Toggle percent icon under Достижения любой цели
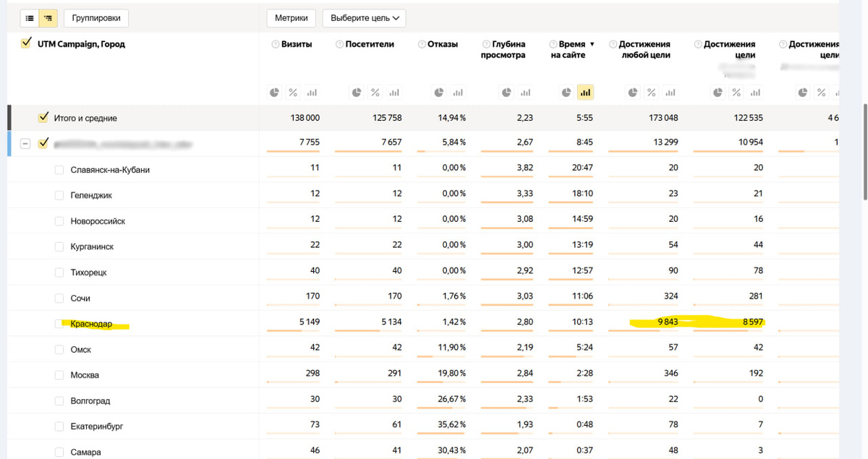868x459 pixels. pos(652,93)
